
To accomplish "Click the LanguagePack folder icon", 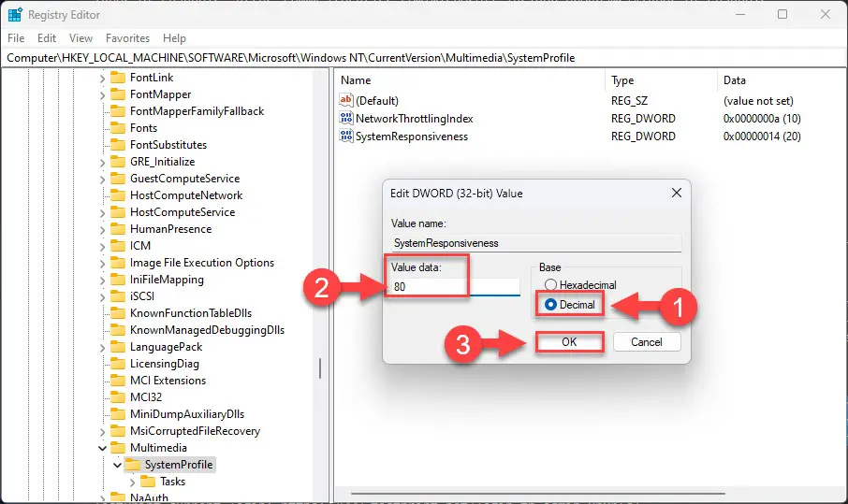I will [x=117, y=346].
